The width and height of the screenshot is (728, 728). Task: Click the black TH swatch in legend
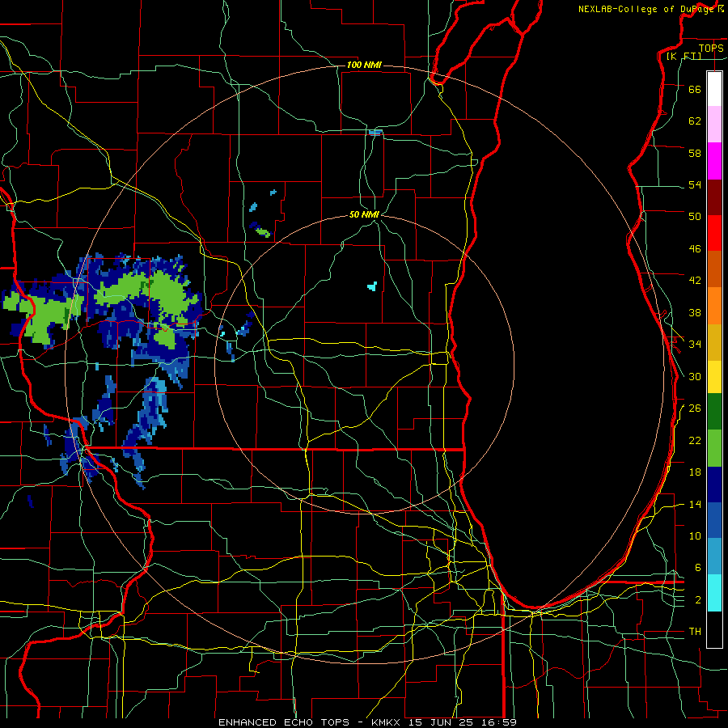coord(714,629)
